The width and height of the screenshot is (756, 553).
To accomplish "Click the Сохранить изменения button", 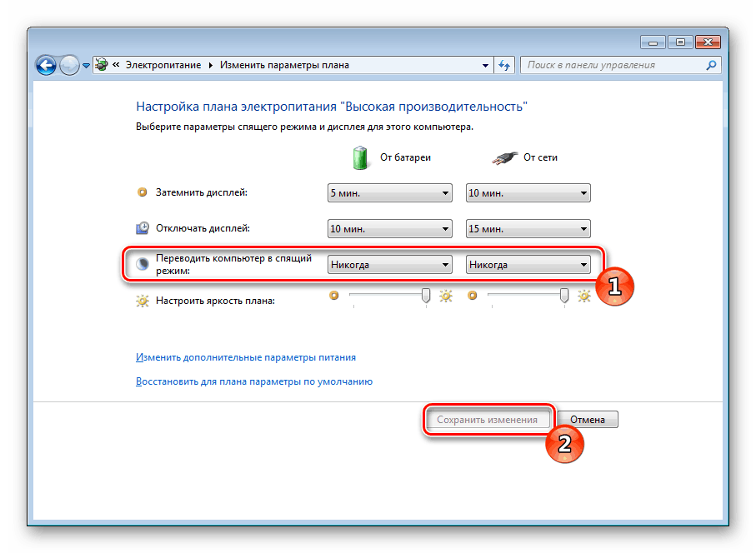I will point(487,420).
